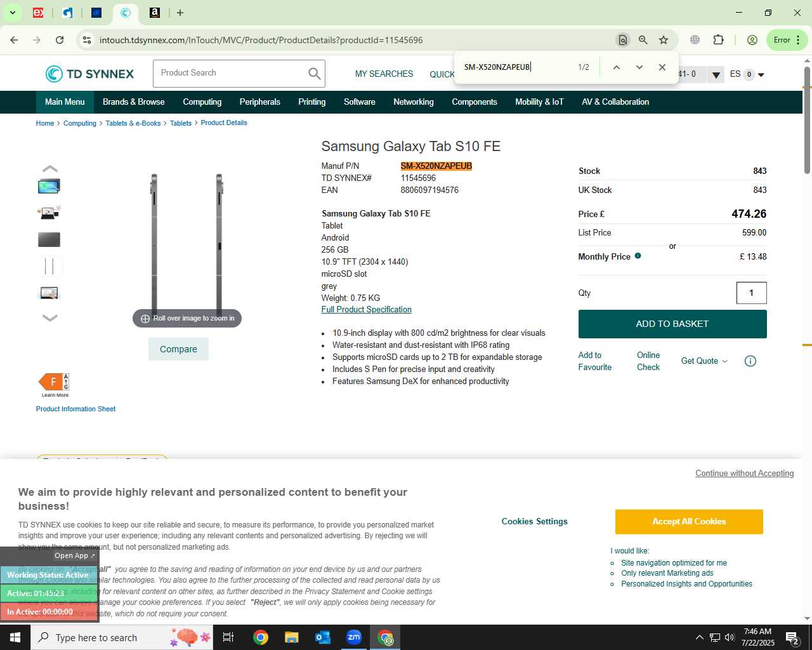812x650 pixels.
Task: Click the Compare button
Action: point(178,349)
